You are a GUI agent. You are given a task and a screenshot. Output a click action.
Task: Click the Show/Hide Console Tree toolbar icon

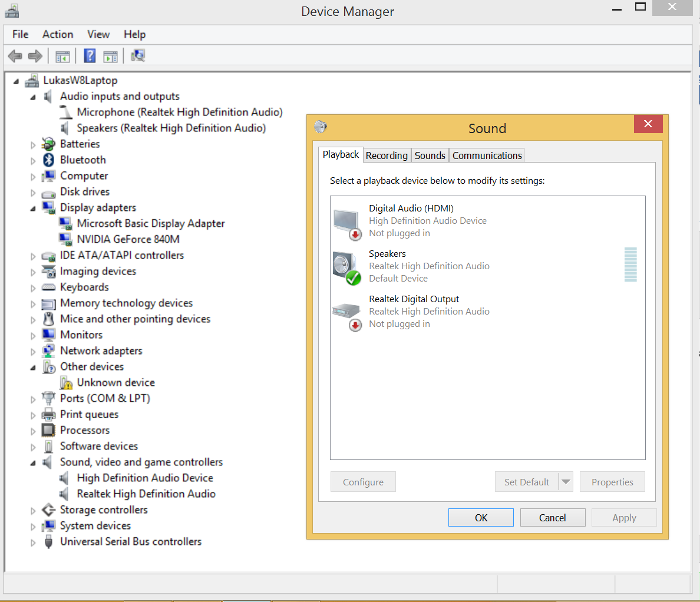click(x=62, y=57)
